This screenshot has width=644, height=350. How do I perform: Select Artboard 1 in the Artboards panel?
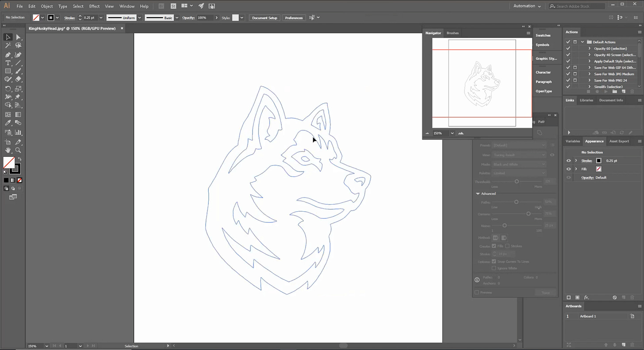tap(588, 316)
